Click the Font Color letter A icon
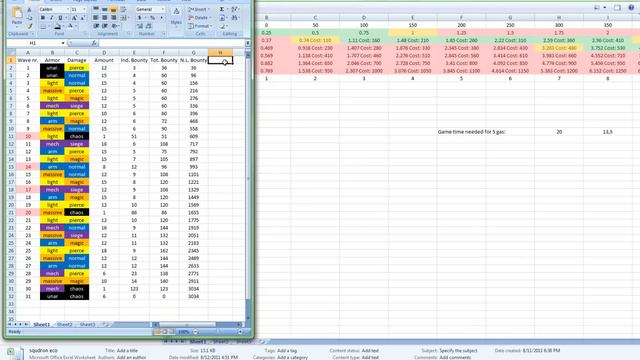 [x=70, y=26]
